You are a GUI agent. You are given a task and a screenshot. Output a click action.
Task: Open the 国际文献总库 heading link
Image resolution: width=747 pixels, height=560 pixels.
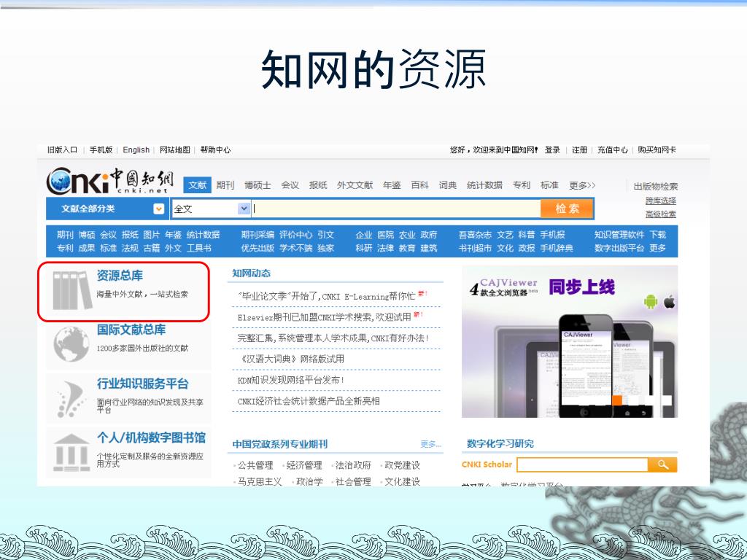tap(131, 330)
